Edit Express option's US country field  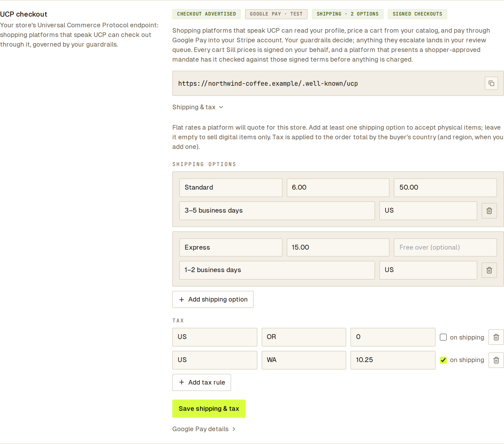[428, 270]
